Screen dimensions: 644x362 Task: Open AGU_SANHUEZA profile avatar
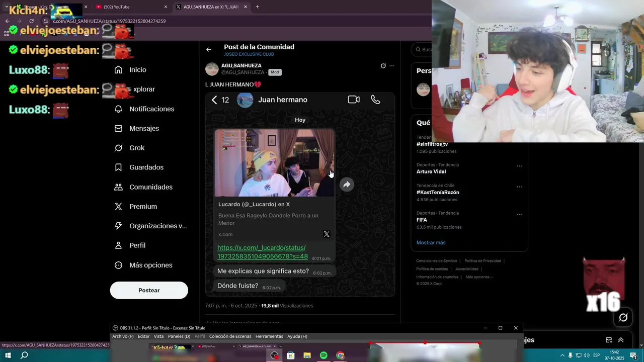point(212,69)
